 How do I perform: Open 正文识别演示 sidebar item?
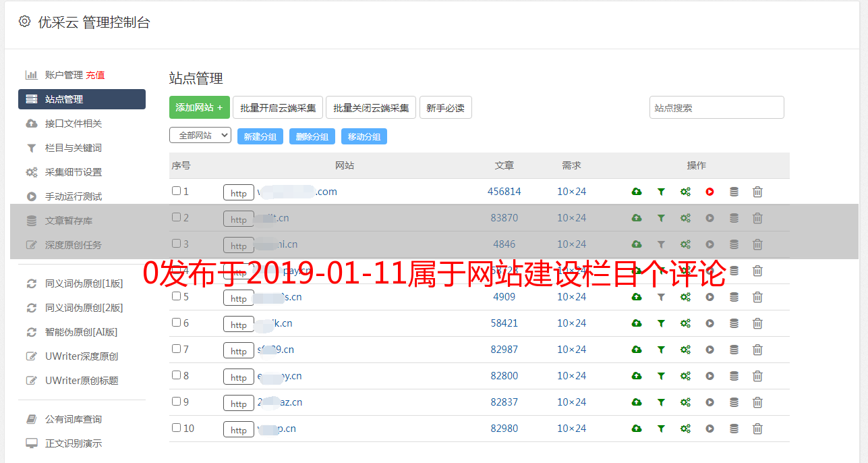(74, 443)
